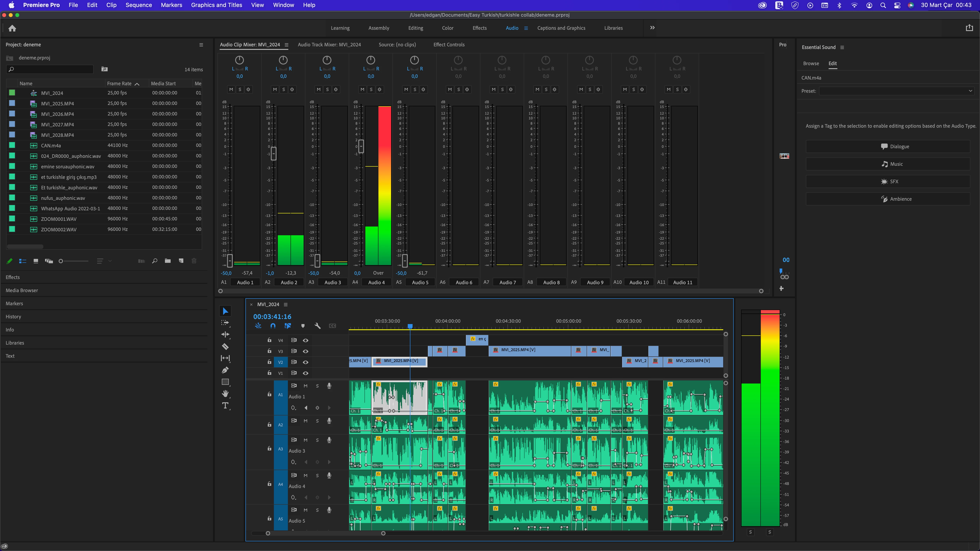
Task: Open the Sequence menu
Action: [x=138, y=5]
